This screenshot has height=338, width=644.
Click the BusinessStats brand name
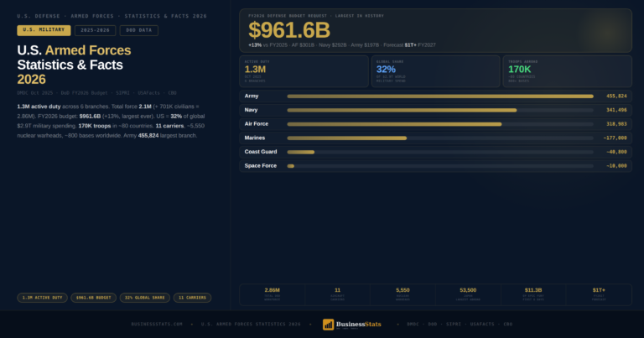[359, 324]
